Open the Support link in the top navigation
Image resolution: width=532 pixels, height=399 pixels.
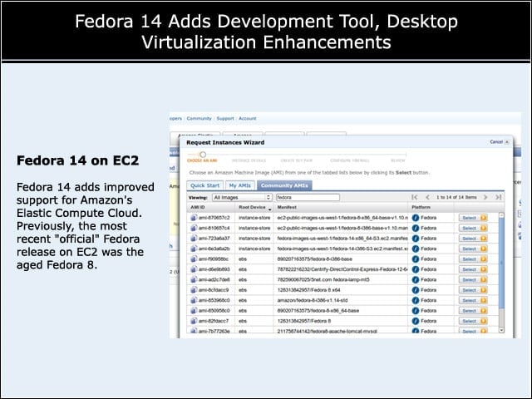pyautogui.click(x=225, y=118)
